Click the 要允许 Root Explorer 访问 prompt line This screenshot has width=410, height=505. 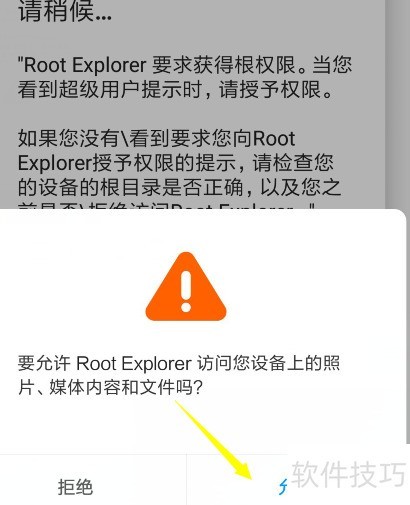[x=179, y=363]
